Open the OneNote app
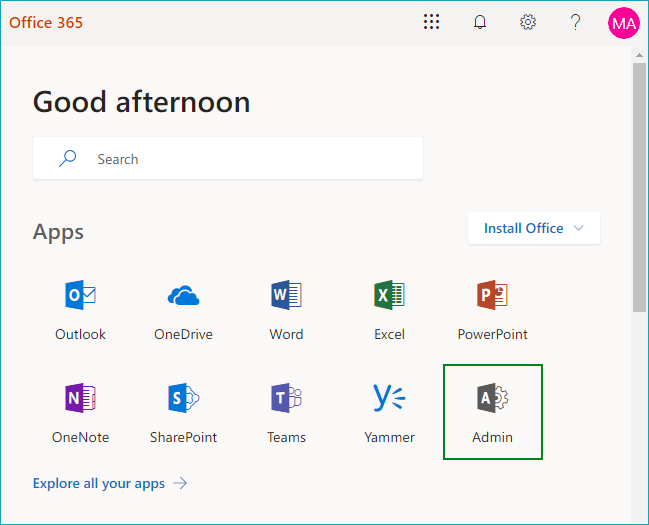The height and width of the screenshot is (525, 649). click(x=80, y=413)
